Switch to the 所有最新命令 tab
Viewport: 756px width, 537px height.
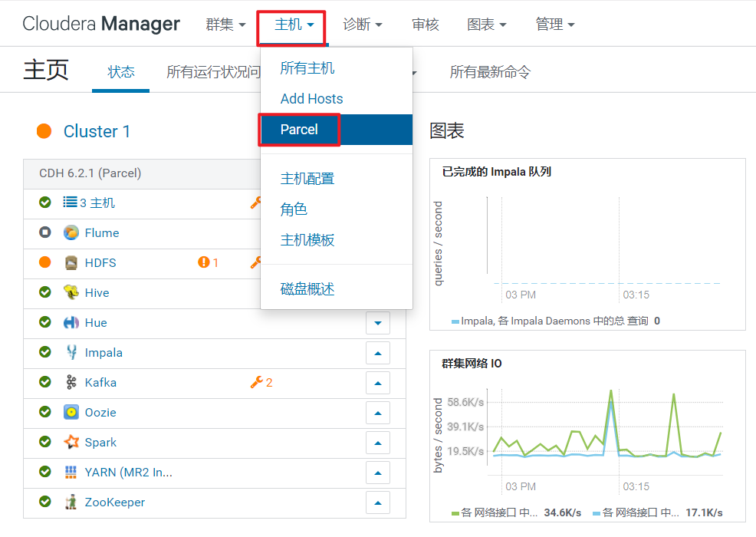[490, 72]
